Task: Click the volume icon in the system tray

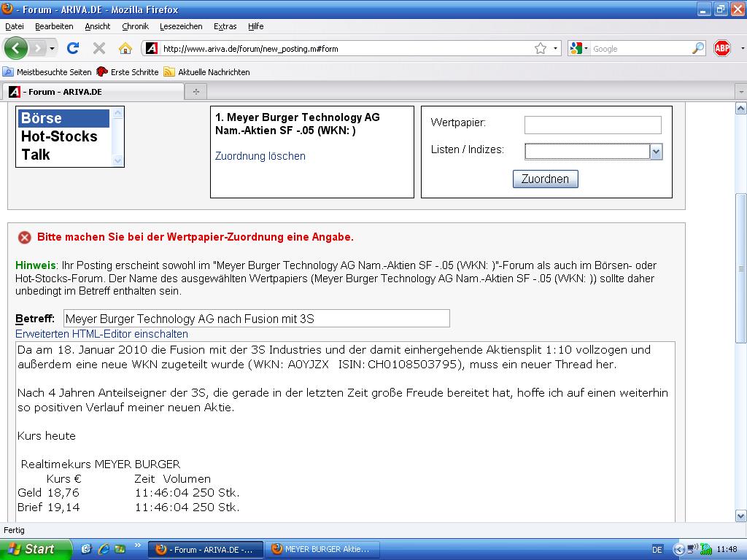Action: click(689, 550)
